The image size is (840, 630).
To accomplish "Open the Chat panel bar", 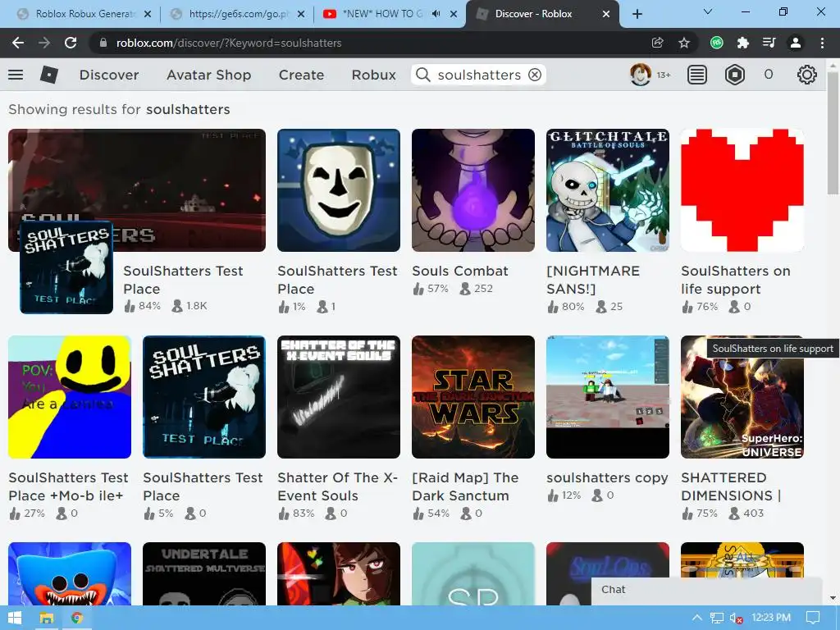I will tap(706, 591).
